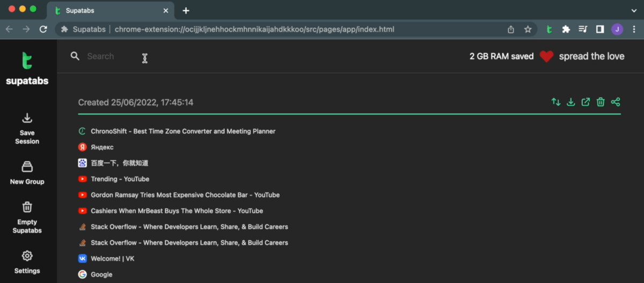
Task: Open the Google saved tab
Action: click(101, 274)
